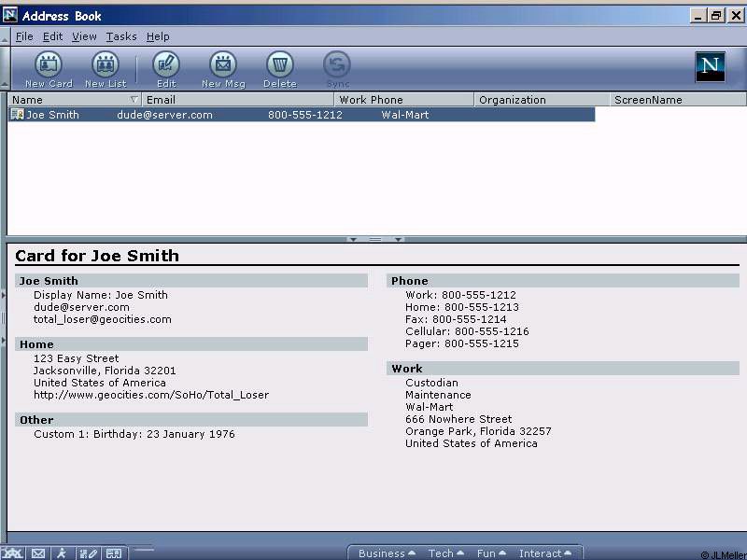Image resolution: width=747 pixels, height=560 pixels.
Task: Open the Edit menu
Action: click(52, 36)
